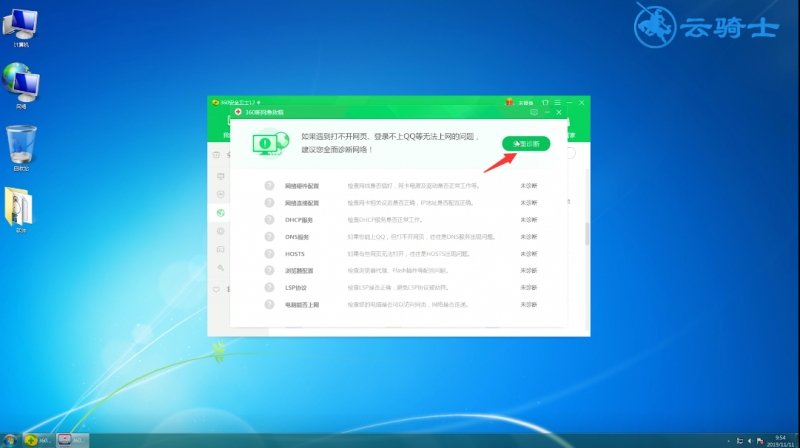Click the DHCP服务 row question-mark icon
This screenshot has height=448, width=800.
269,220
